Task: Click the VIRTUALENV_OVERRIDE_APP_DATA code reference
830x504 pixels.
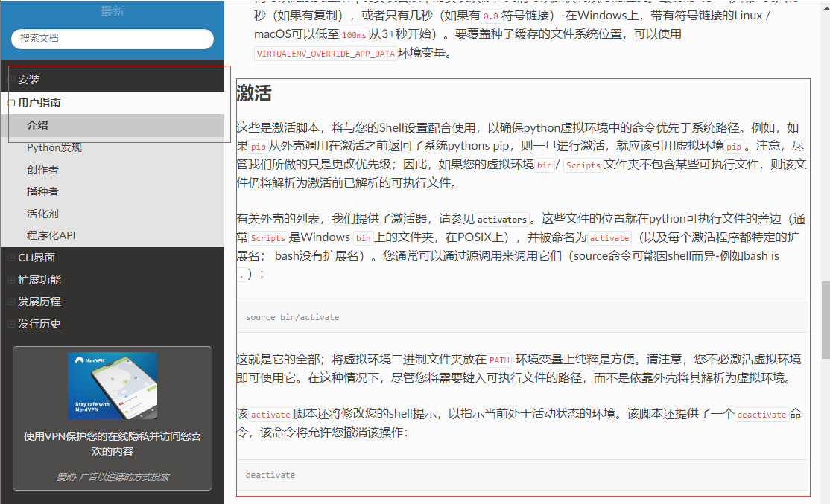Action: click(326, 53)
